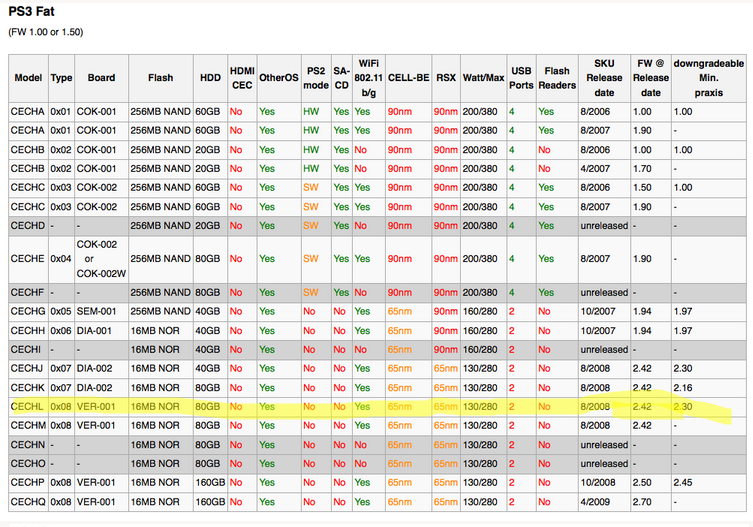753x527 pixels.
Task: Click the 'Flash Readers' column header
Action: click(557, 78)
